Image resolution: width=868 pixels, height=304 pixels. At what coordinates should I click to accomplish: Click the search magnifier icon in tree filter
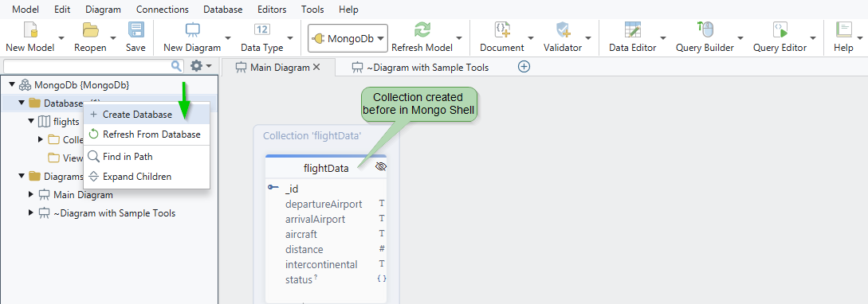(x=177, y=66)
